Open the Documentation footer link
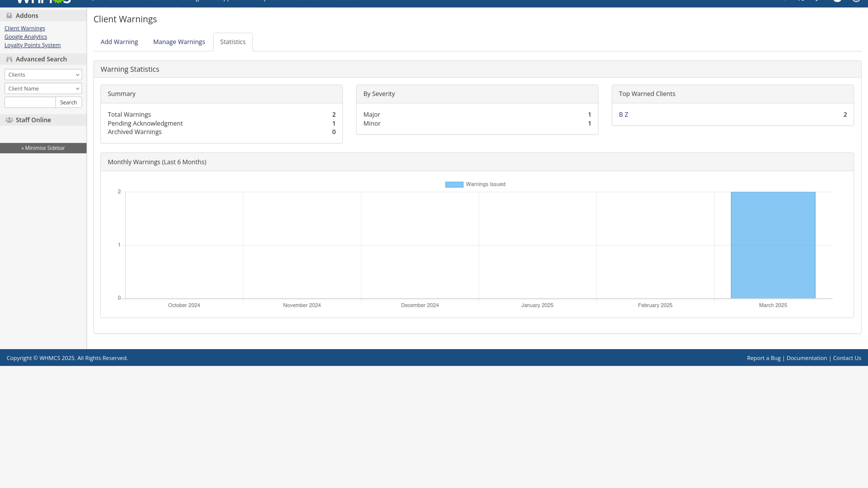The width and height of the screenshot is (868, 488). 807,358
